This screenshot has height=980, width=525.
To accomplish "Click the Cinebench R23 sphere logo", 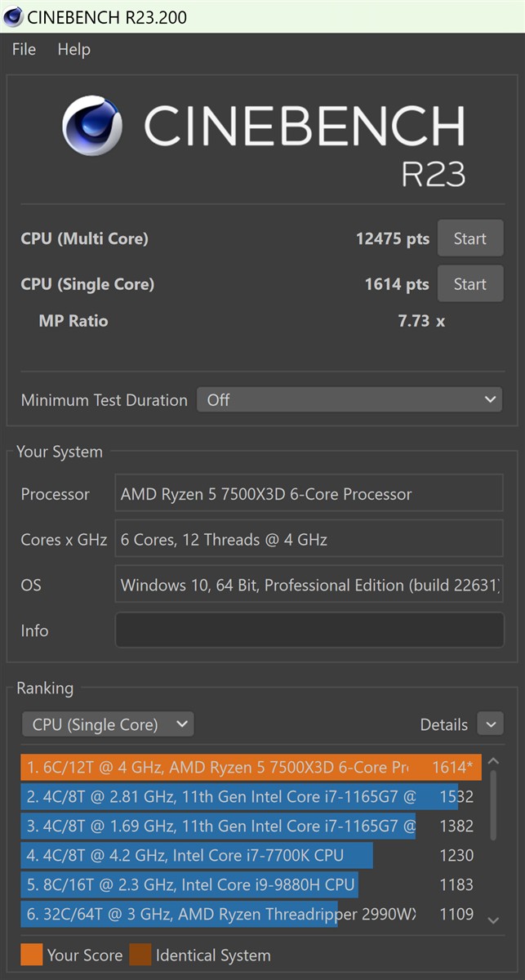I will click(92, 127).
